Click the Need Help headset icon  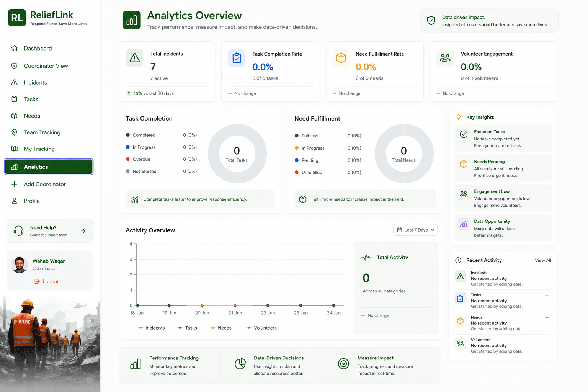click(18, 231)
